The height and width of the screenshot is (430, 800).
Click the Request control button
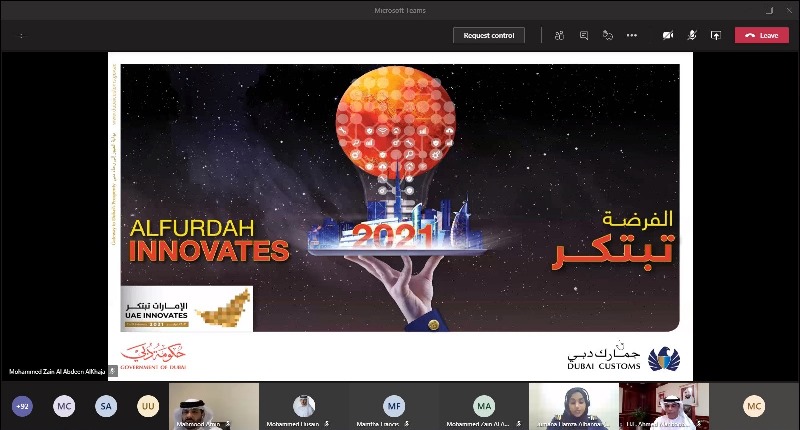(489, 35)
